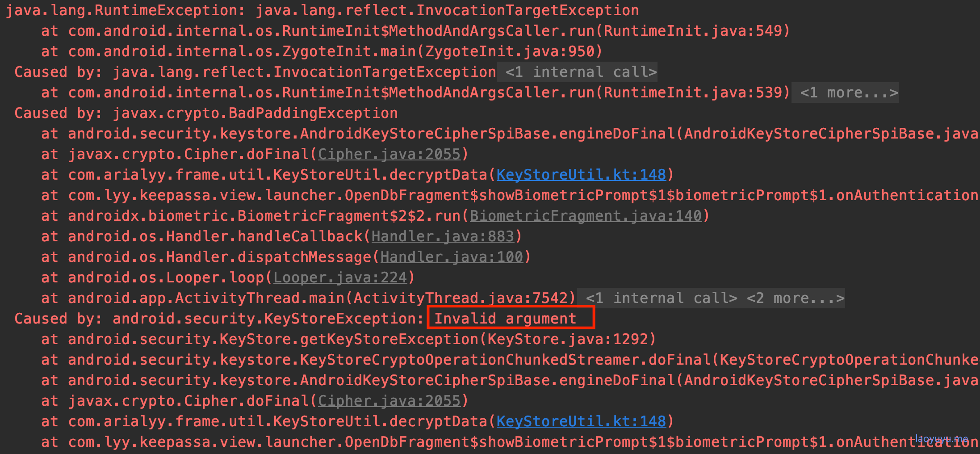Open the BiometricFragment.java:140 link
980x454 pixels.
586,216
